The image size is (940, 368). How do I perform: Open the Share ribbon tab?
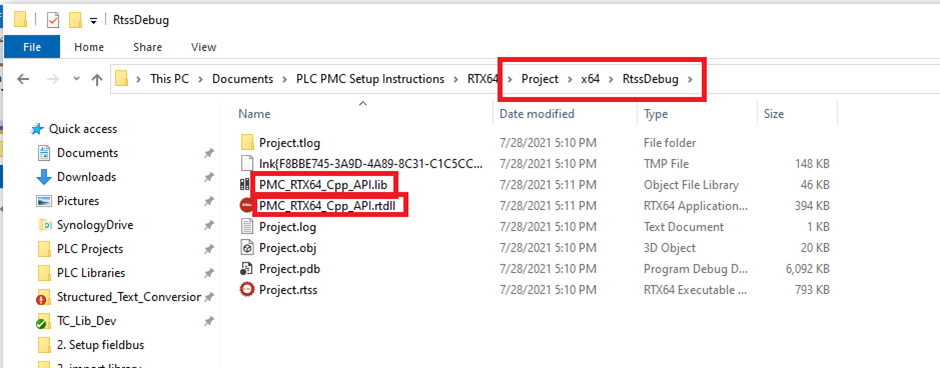click(147, 47)
